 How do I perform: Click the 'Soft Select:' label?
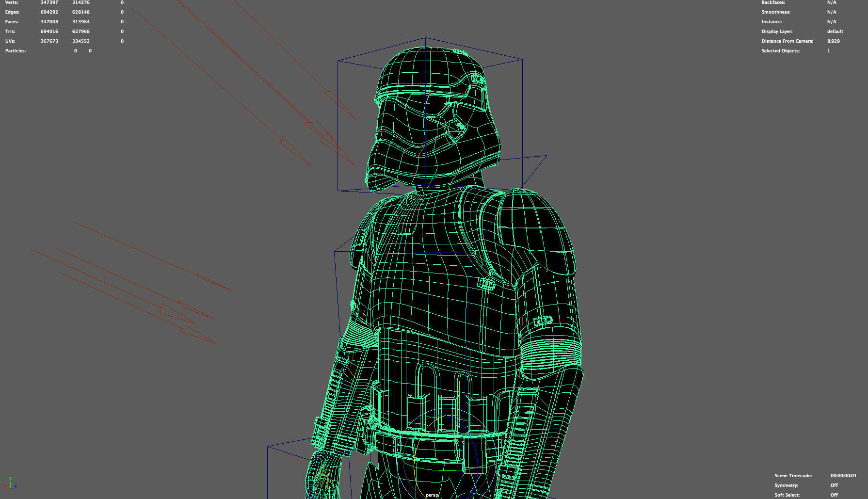787,495
